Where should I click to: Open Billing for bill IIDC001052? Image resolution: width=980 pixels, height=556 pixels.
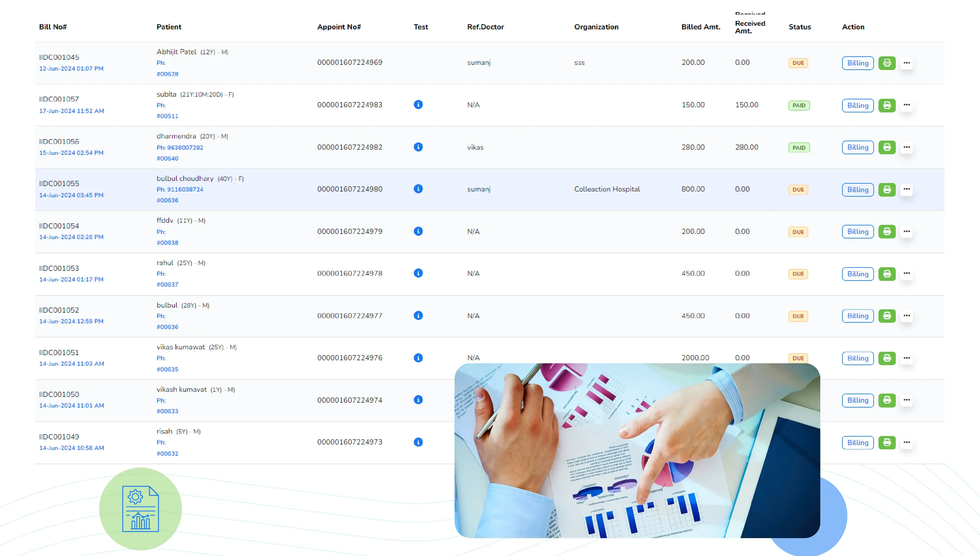click(x=858, y=316)
